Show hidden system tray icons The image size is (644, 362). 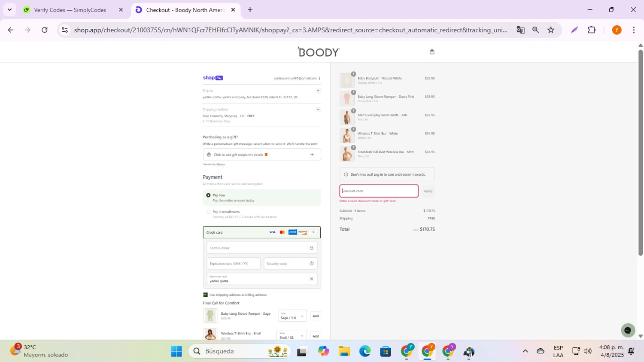point(525,351)
